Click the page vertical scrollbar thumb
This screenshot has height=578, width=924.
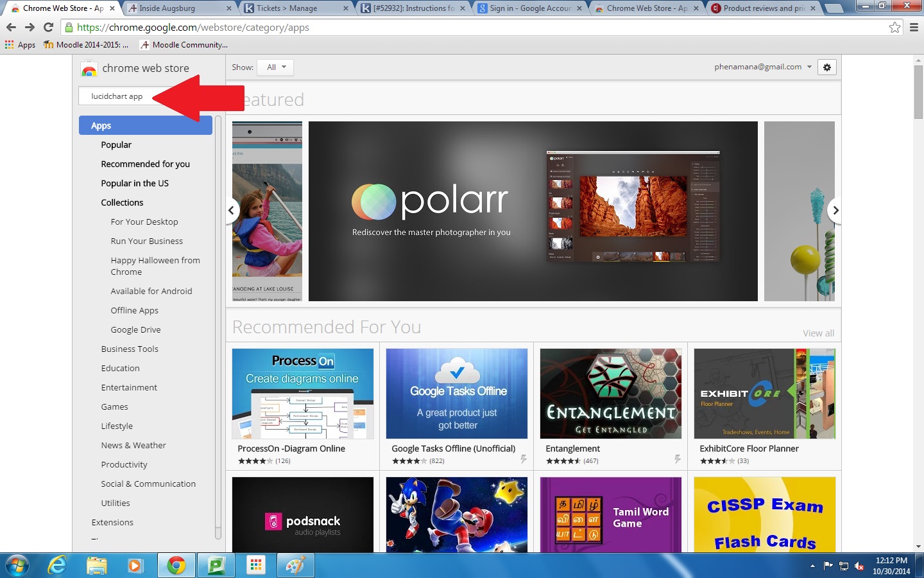point(918,91)
